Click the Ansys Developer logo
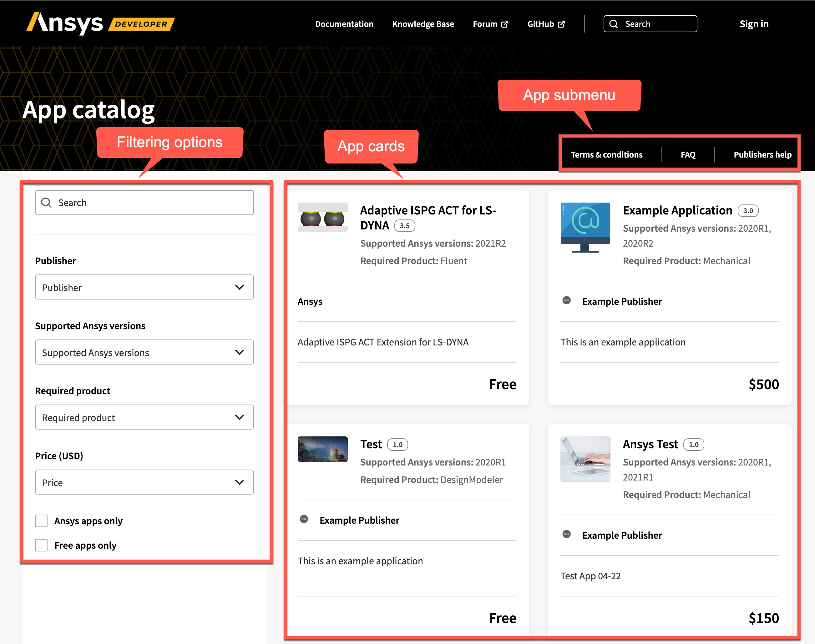This screenshot has width=815, height=644. 100,23
